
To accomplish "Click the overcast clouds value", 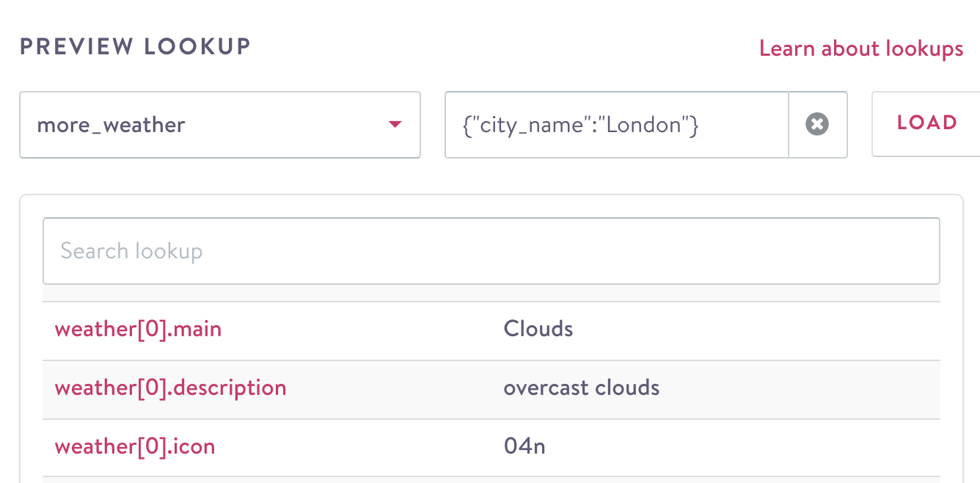I will (x=582, y=387).
